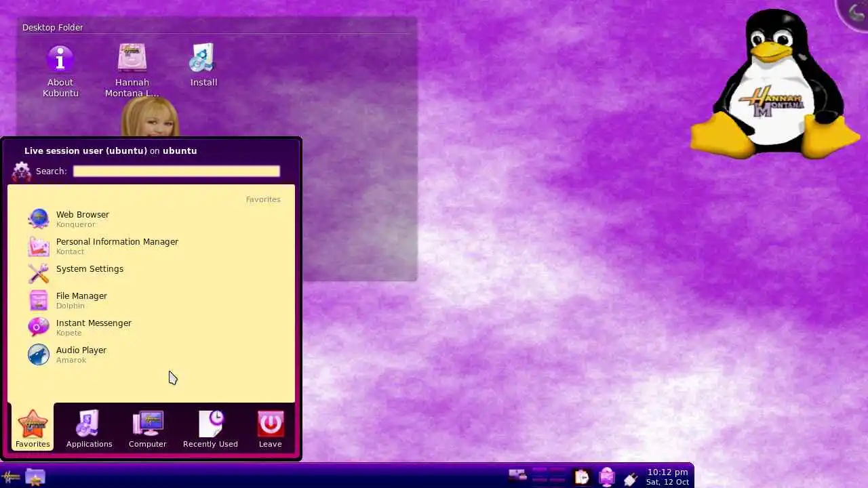Viewport: 868px width, 488px height.
Task: Open the Klipper clipboard tray icon
Action: pos(581,477)
